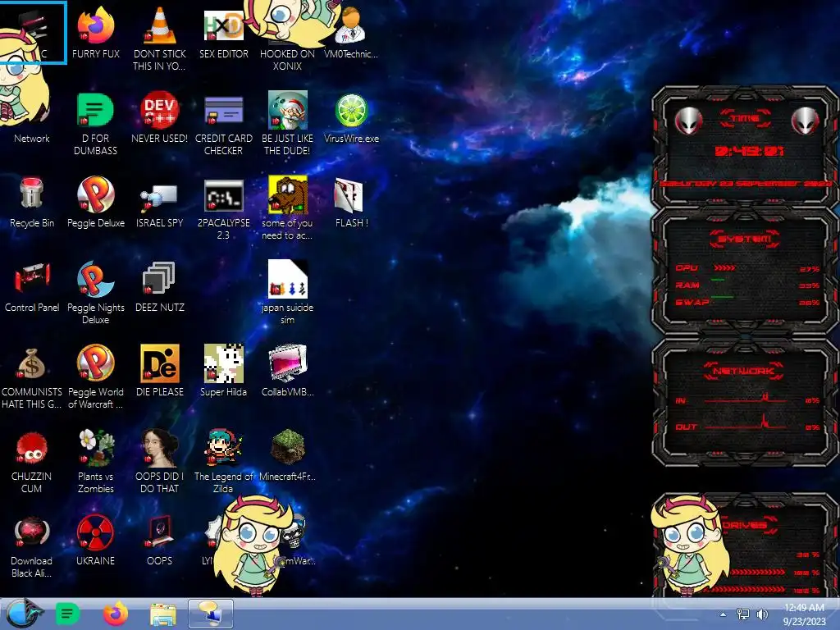Select the Network desktop label
The image size is (840, 630).
pyautogui.click(x=32, y=138)
